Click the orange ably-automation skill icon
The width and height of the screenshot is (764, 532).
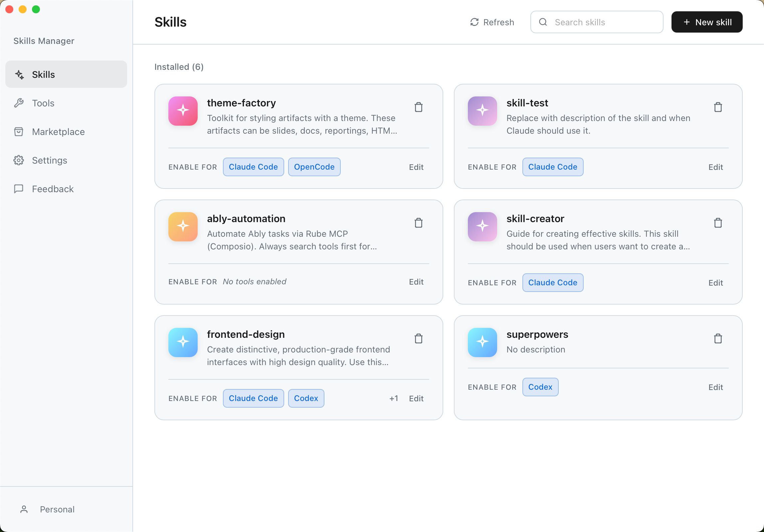(183, 227)
